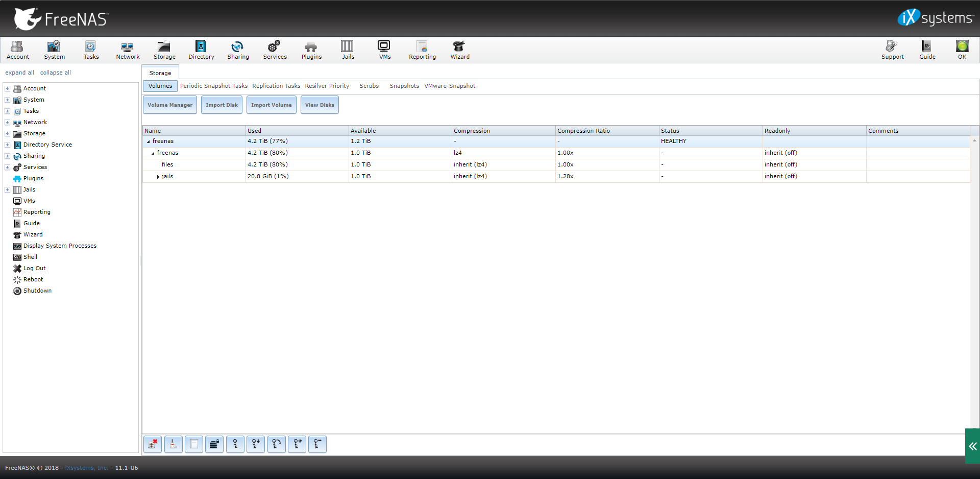This screenshot has width=980, height=479.
Task: Expand the Network node in sidebar tree
Action: point(8,122)
